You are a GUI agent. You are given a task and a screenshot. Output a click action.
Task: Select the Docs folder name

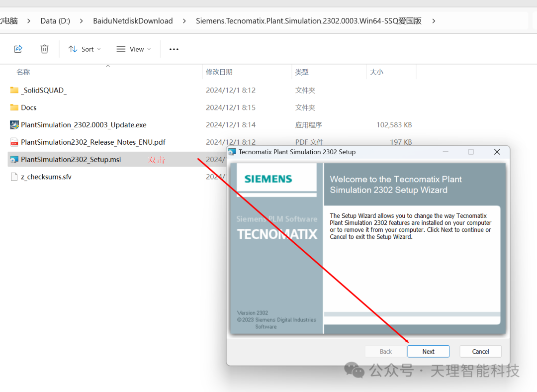pyautogui.click(x=29, y=107)
